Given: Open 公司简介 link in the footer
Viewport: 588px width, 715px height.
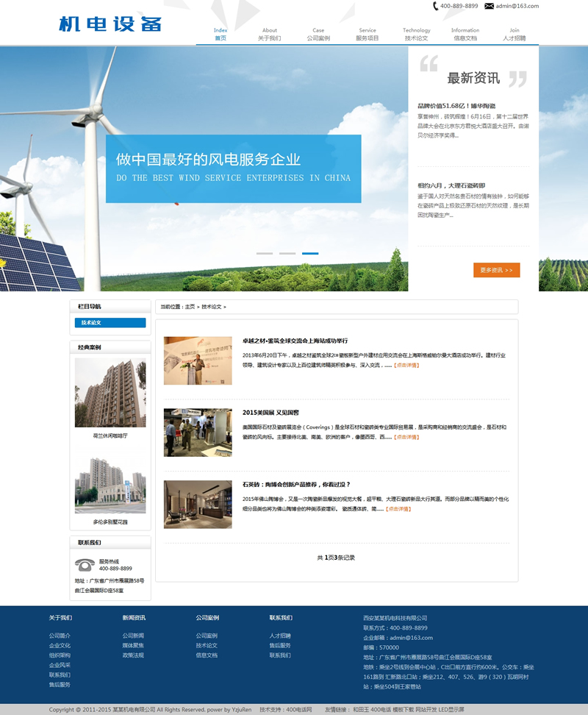Looking at the screenshot, I should [x=60, y=636].
